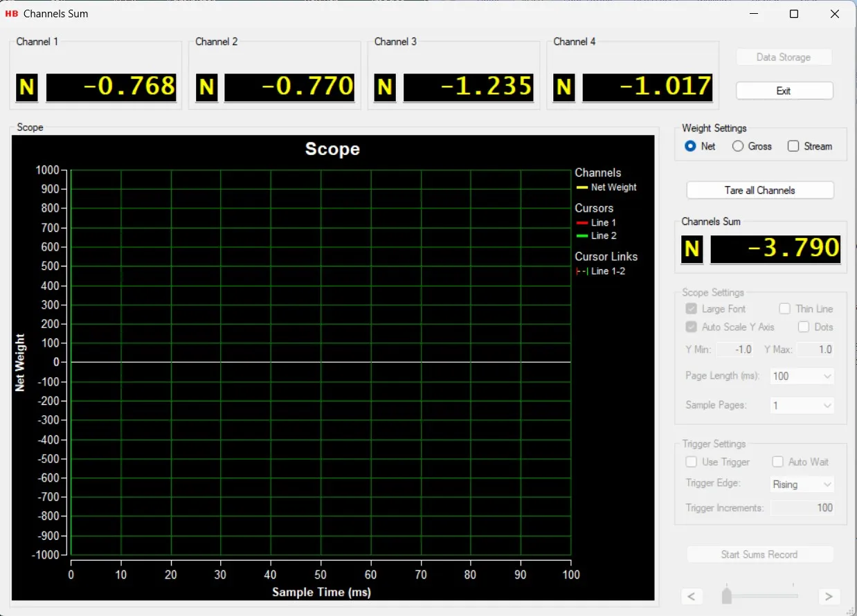Click the HB app icon in title bar
The height and width of the screenshot is (616, 857).
click(12, 14)
